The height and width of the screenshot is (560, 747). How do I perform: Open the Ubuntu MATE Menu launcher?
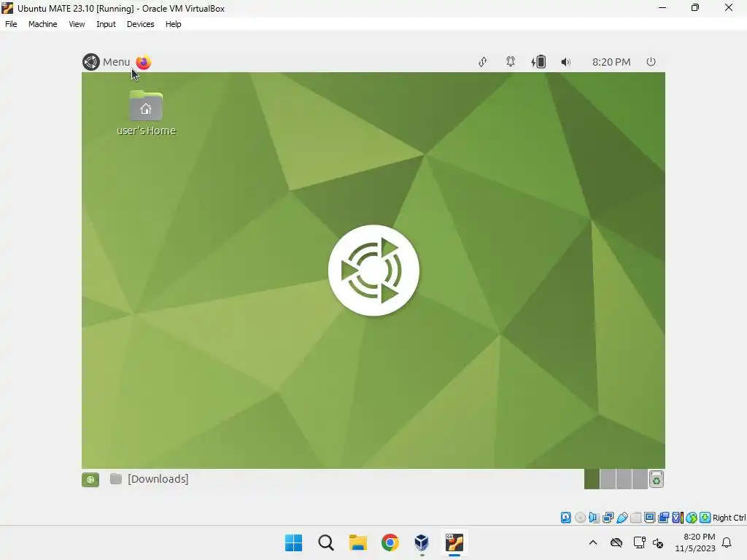[106, 62]
